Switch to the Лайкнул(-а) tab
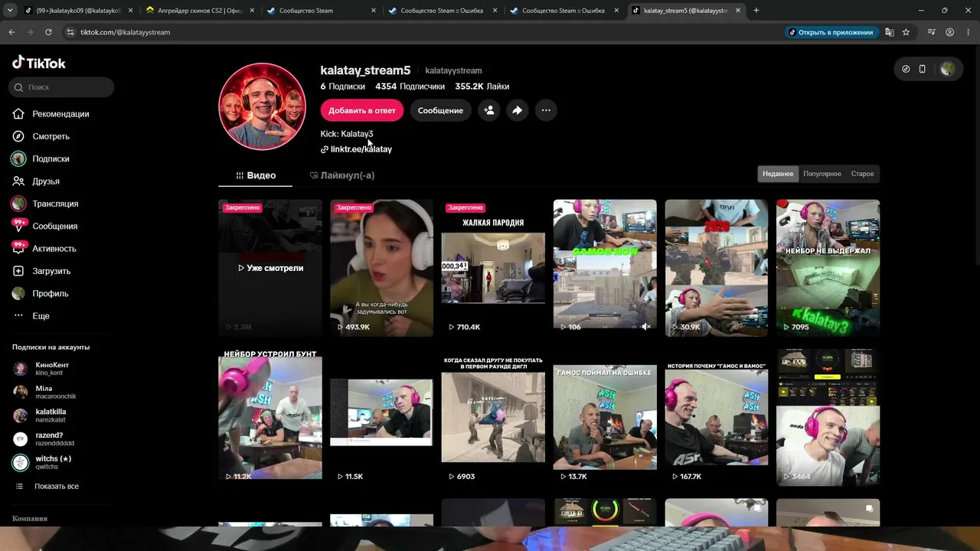 (341, 175)
